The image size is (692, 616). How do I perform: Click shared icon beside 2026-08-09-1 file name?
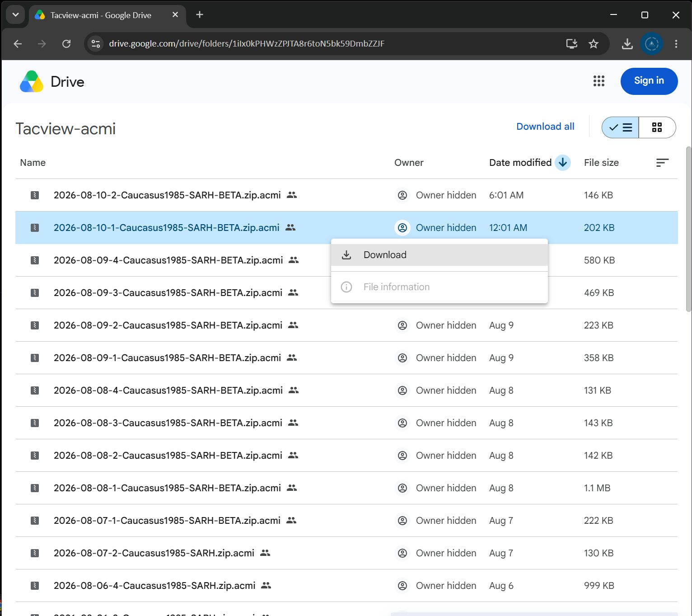point(292,358)
